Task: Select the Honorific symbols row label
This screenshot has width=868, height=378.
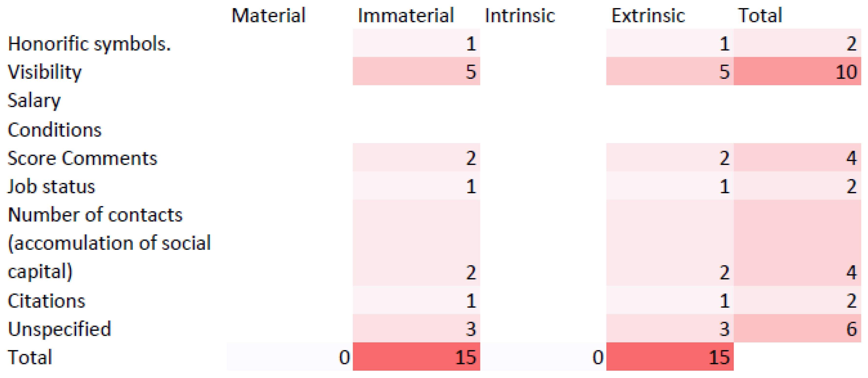Action: pyautogui.click(x=89, y=44)
